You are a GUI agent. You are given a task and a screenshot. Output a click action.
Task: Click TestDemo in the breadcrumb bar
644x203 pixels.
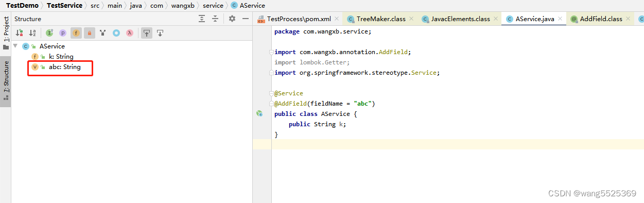22,6
